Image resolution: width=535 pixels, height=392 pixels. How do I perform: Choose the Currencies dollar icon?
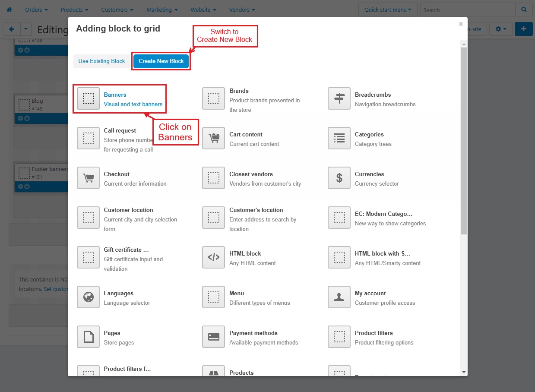[x=339, y=178]
